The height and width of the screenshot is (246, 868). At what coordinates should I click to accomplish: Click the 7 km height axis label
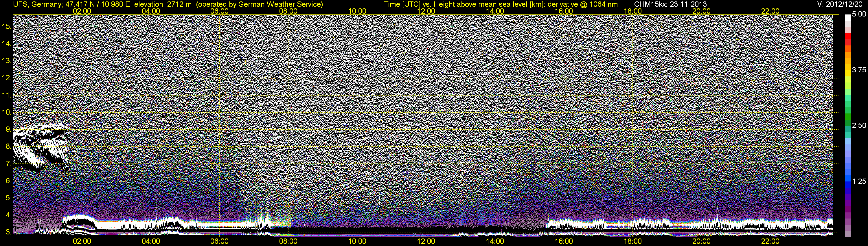coord(8,164)
